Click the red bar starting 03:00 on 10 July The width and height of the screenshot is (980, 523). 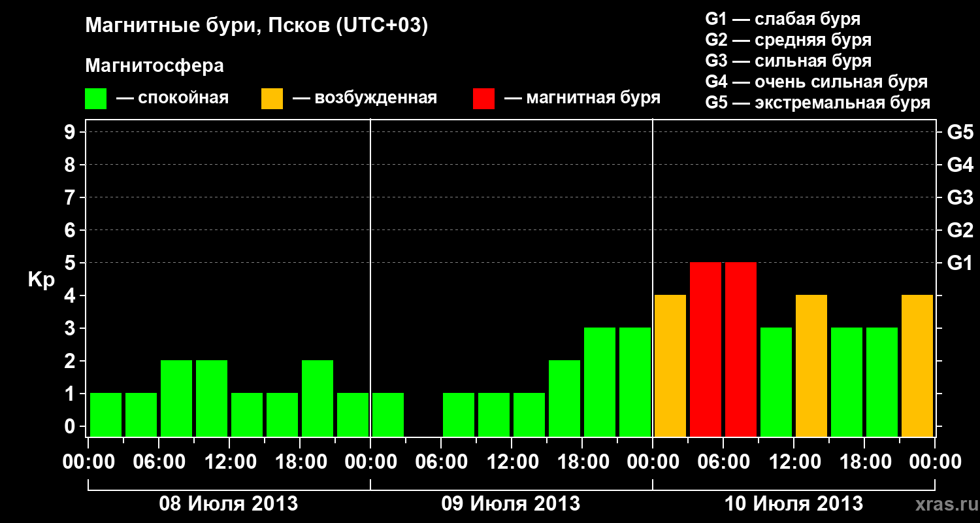(x=706, y=349)
